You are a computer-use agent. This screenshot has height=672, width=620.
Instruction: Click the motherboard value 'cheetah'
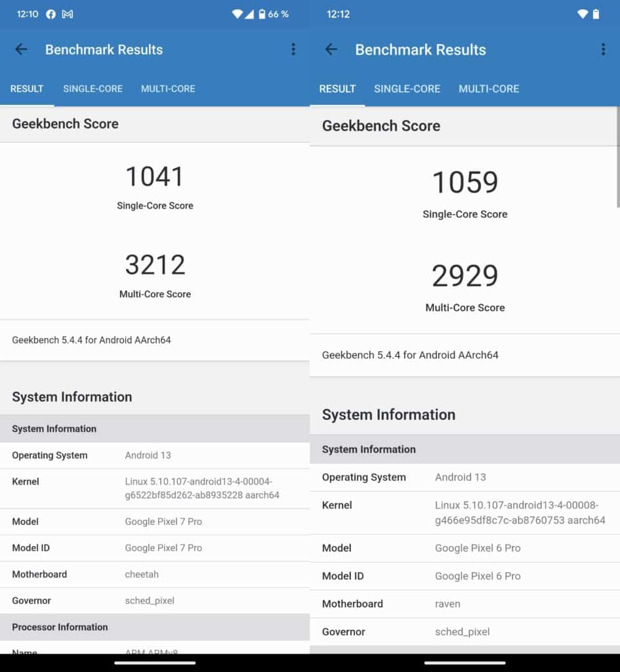click(x=142, y=575)
